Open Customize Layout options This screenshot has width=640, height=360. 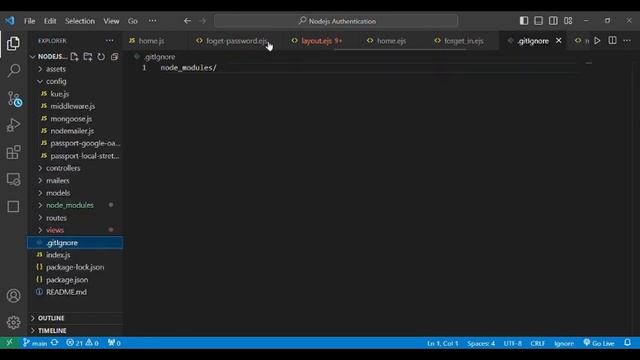coord(568,20)
